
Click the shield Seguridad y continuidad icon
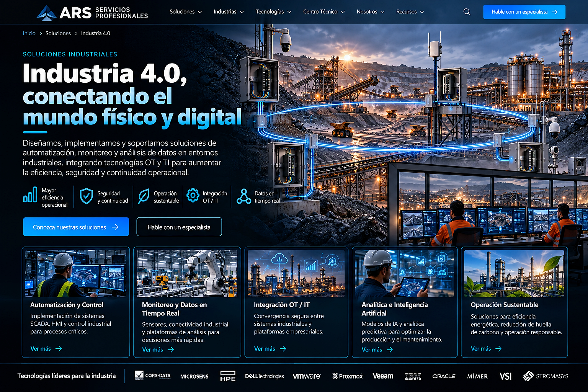pos(86,196)
